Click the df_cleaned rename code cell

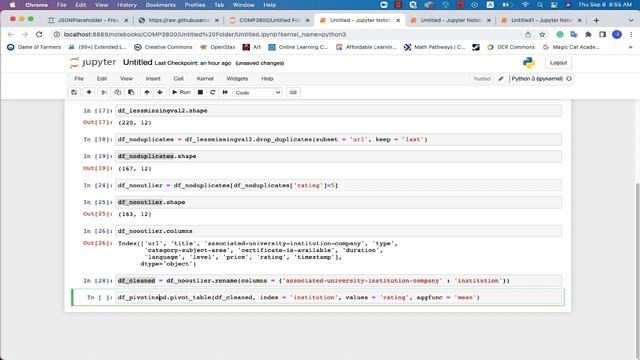[x=338, y=281]
